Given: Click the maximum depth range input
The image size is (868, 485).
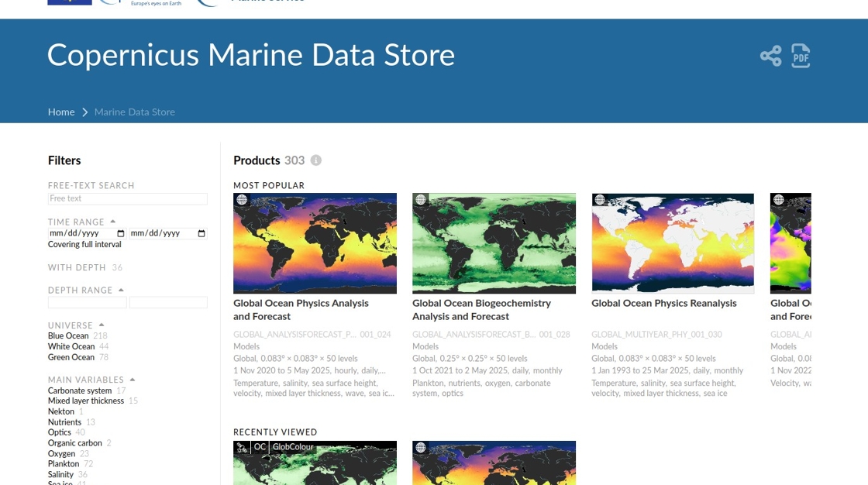Looking at the screenshot, I should click(168, 302).
